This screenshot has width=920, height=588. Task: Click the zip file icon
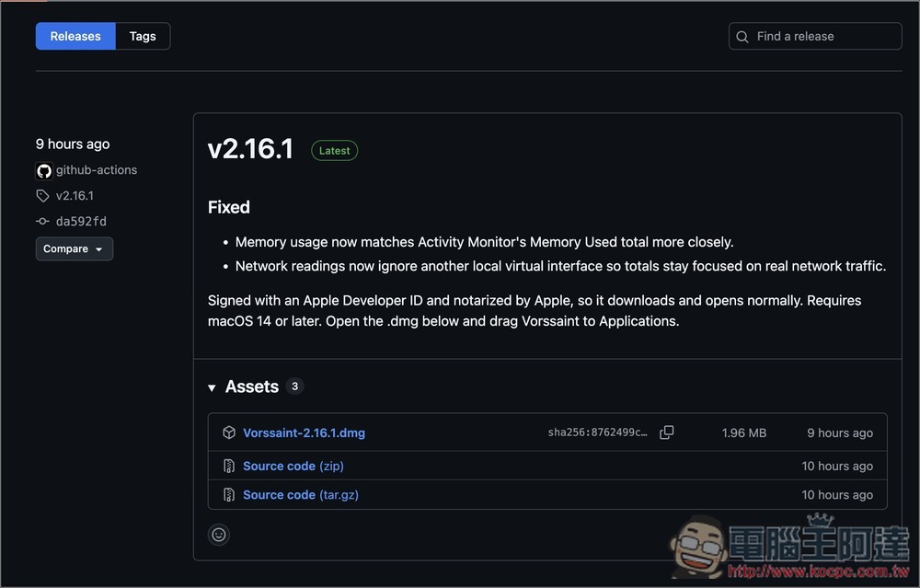pos(229,466)
